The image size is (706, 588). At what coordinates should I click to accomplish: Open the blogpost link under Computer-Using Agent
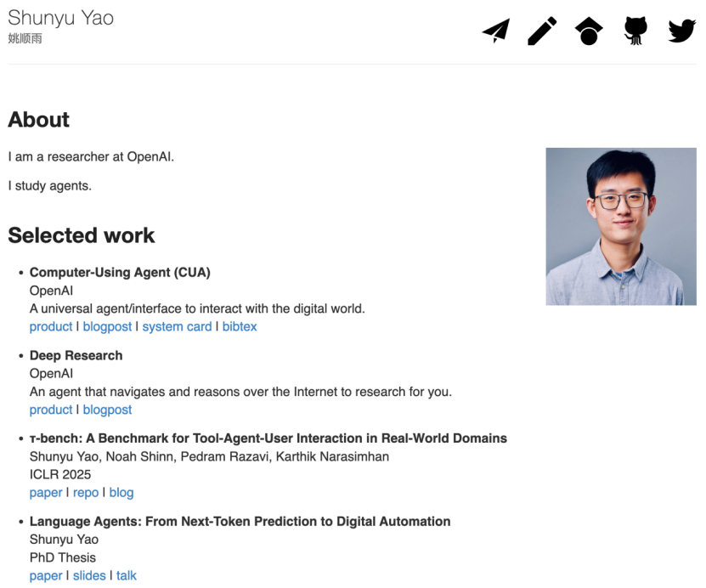coord(107,326)
